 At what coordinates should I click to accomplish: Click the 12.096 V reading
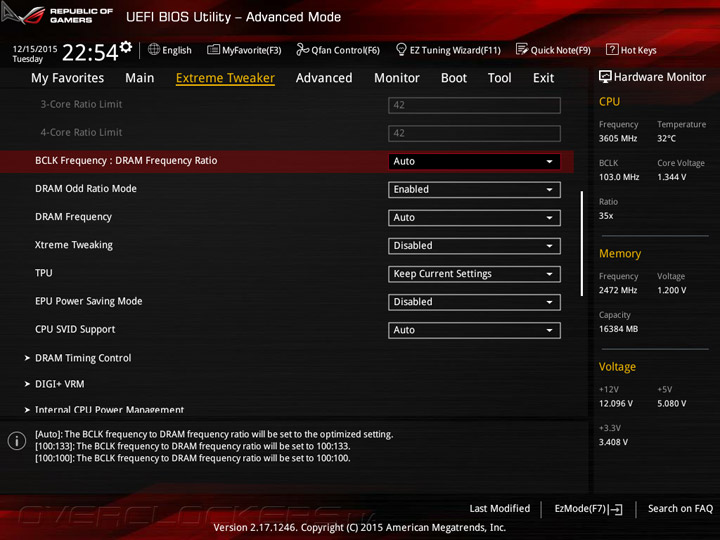click(616, 404)
